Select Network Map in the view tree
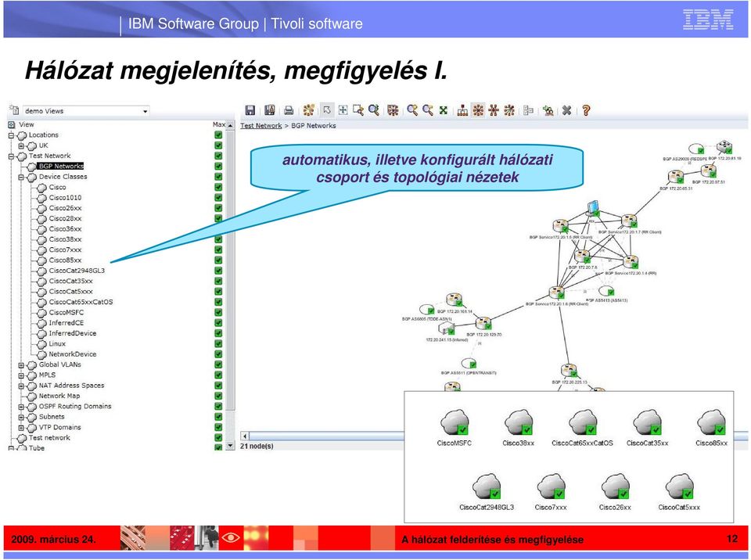Screen dimensions: 751x560 click(59, 396)
